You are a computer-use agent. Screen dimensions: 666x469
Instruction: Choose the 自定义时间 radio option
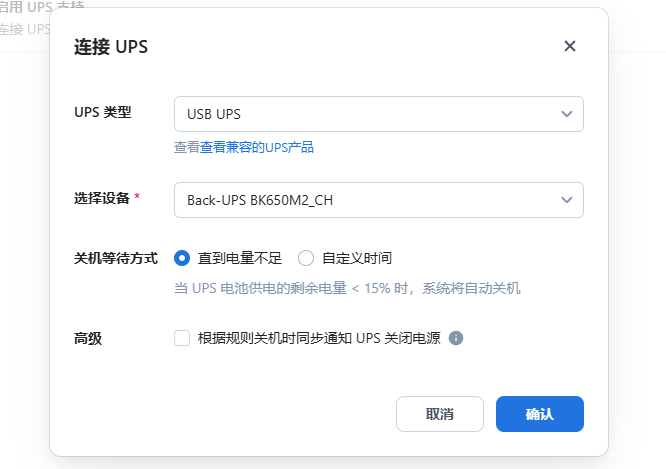306,258
